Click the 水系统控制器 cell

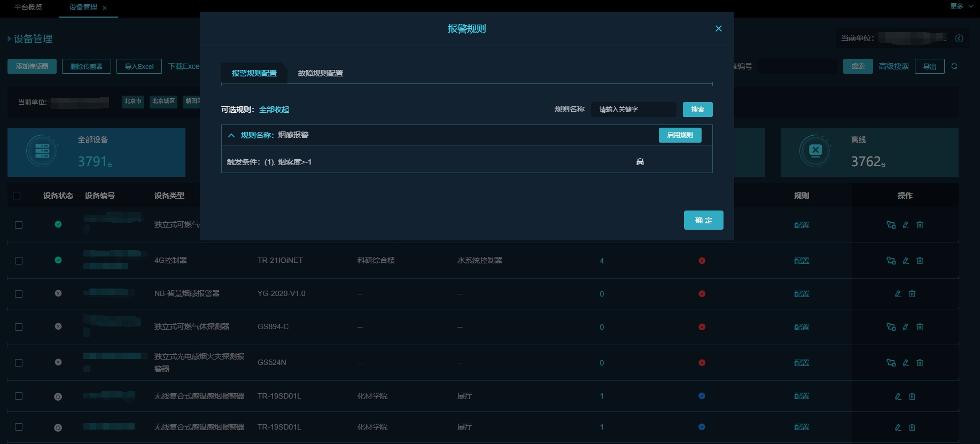coord(480,260)
